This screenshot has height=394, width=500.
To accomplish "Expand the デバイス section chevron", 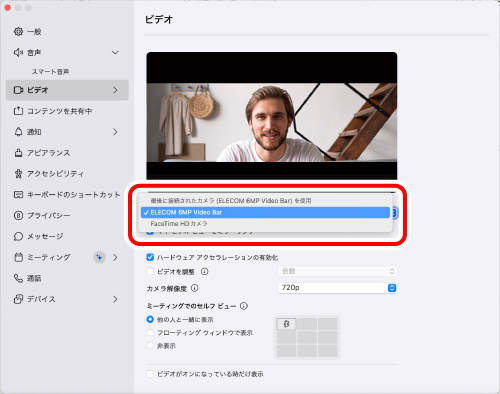I will [115, 299].
